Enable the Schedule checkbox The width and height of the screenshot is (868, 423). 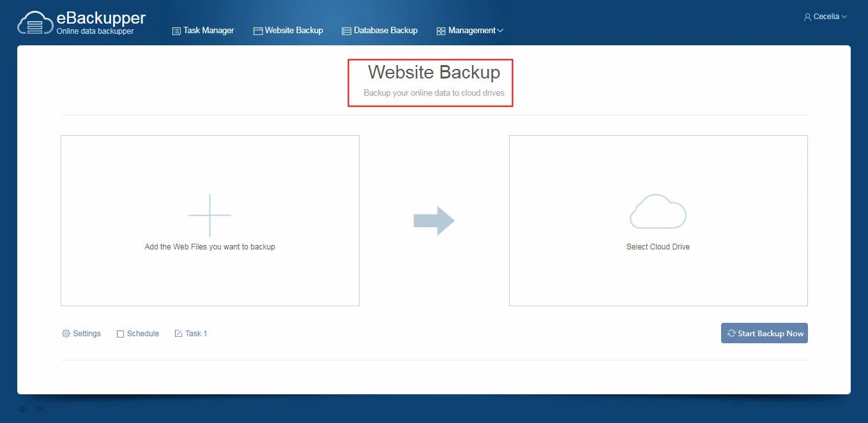(x=120, y=333)
